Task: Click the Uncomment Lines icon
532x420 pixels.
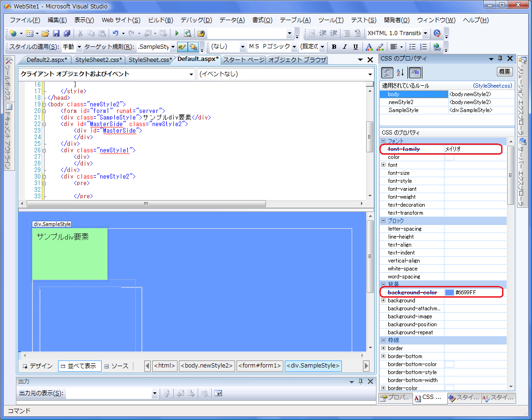Action: coord(358,33)
